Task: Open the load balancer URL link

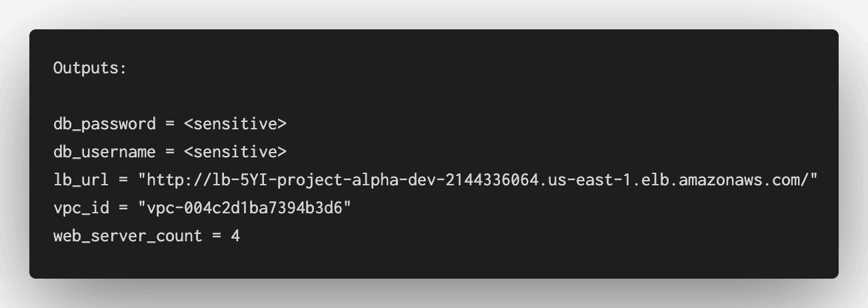Action: (477, 180)
